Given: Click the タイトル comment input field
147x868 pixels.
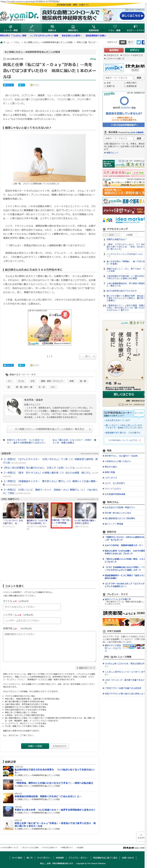Looking at the screenshot, I should coord(32,607).
